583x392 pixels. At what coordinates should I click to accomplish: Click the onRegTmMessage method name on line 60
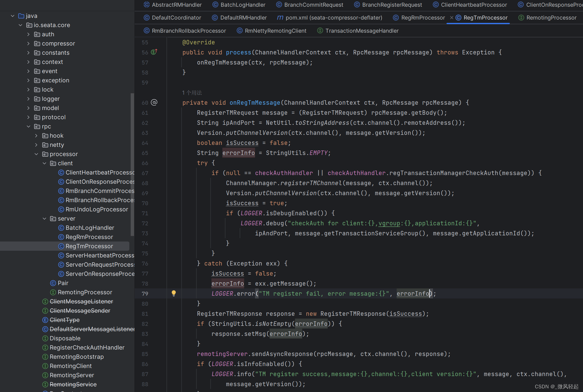click(x=255, y=103)
